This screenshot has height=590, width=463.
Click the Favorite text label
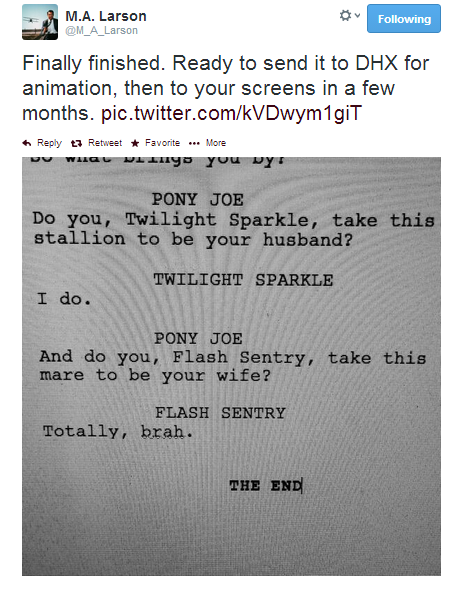tap(162, 143)
